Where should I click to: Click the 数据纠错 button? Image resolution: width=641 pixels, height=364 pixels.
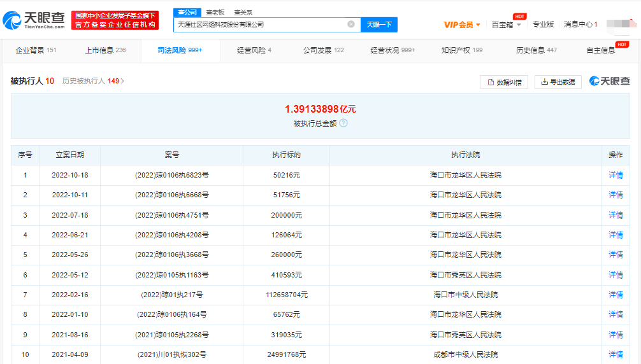tap(503, 82)
